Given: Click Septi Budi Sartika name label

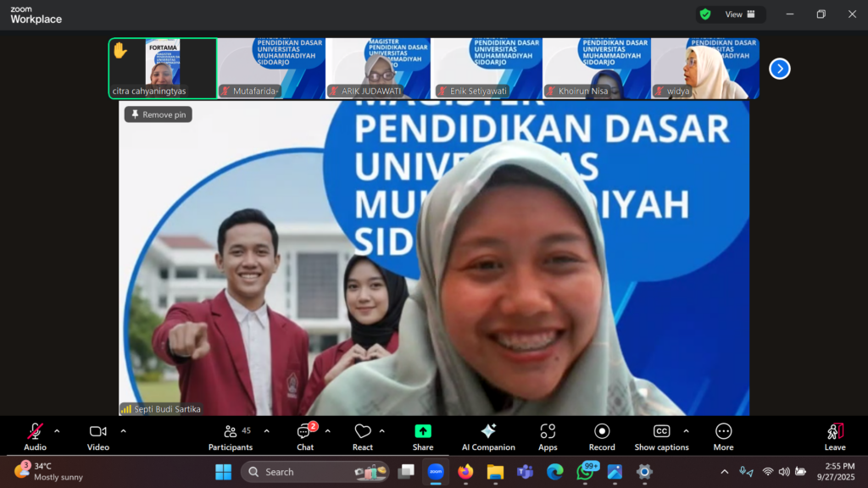Looking at the screenshot, I should pos(167,409).
